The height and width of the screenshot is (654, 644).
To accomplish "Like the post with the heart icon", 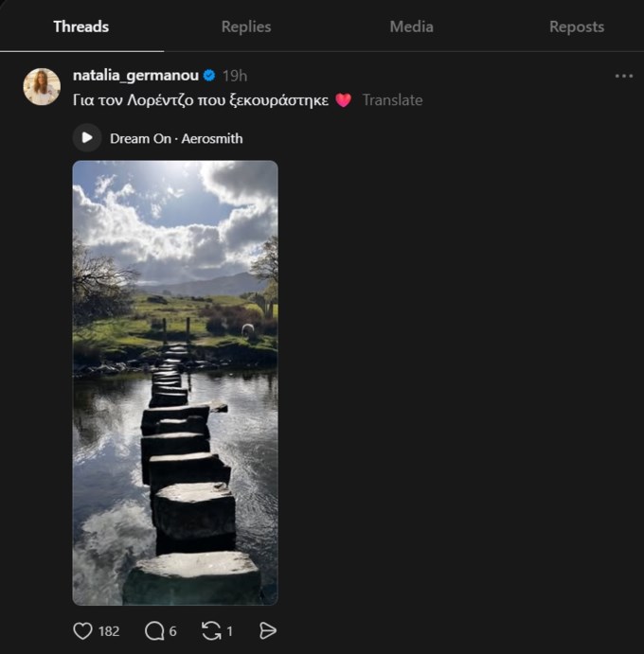I will (x=82, y=630).
